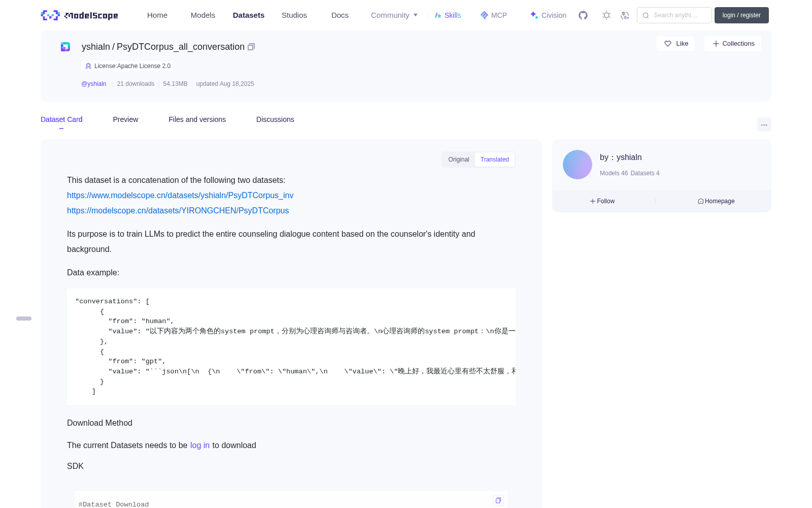Image resolution: width=812 pixels, height=508 pixels.
Task: Switch language with the translate icon
Action: pos(625,15)
